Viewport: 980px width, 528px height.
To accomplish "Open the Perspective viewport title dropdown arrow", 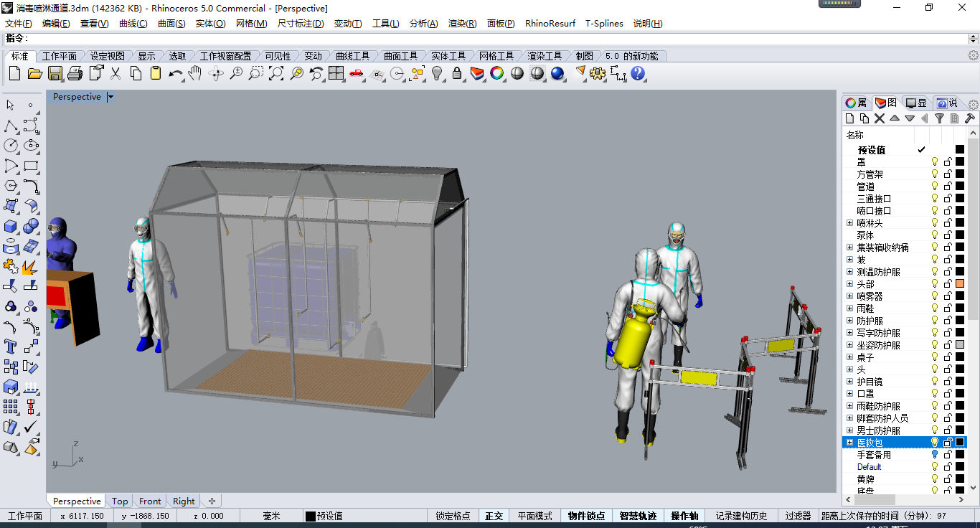I will click(110, 97).
